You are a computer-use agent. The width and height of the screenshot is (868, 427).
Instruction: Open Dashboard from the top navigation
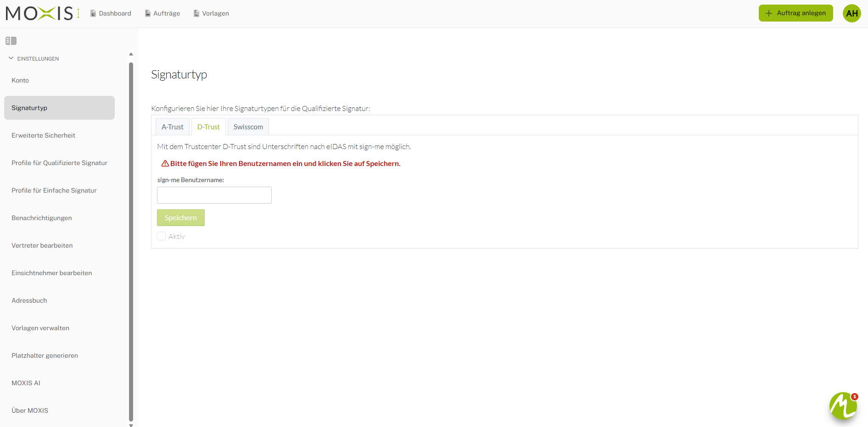111,13
